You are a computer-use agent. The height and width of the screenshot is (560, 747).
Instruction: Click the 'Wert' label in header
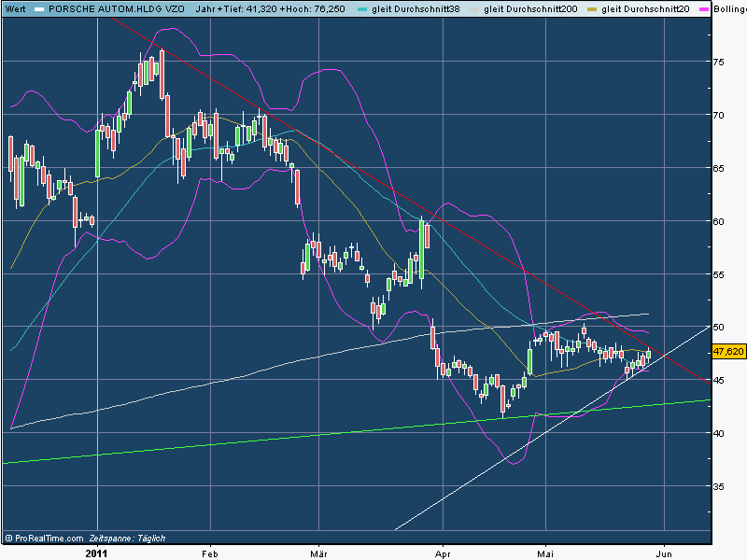click(x=15, y=8)
